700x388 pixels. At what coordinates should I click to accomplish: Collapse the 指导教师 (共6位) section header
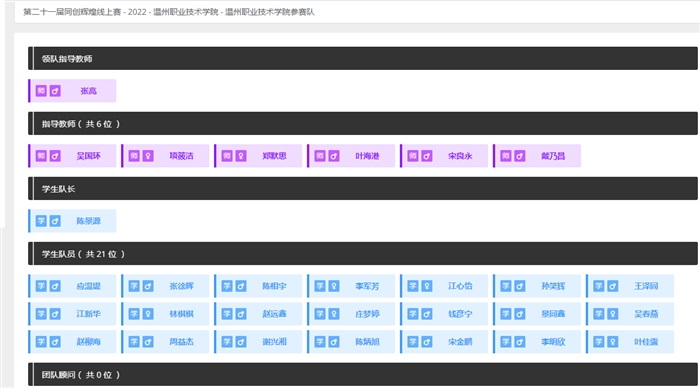(362, 124)
